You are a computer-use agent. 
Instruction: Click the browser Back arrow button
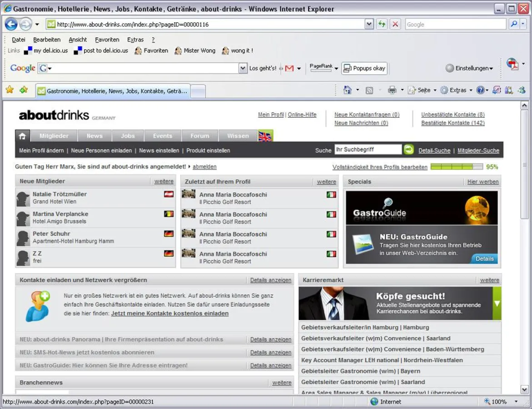point(11,24)
